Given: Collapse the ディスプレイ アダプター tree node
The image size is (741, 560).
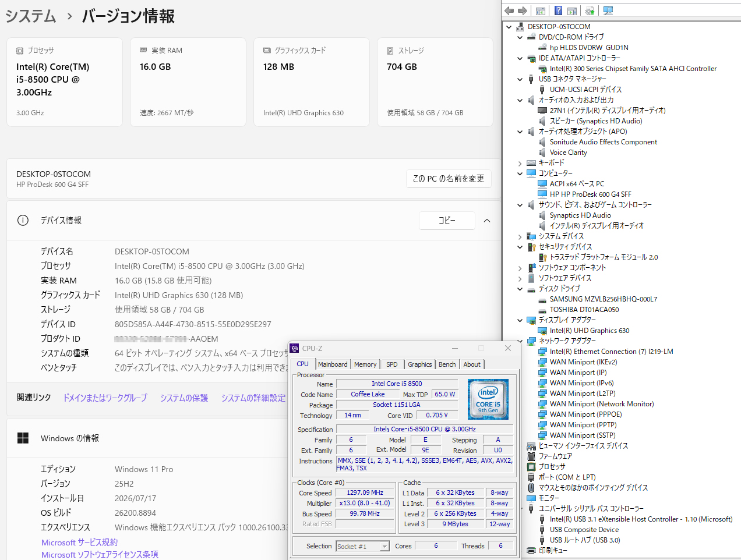Looking at the screenshot, I should pyautogui.click(x=520, y=320).
